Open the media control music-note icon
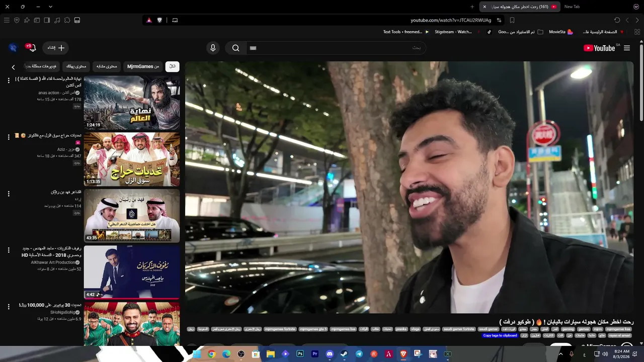The height and width of the screenshot is (362, 644). [57, 20]
